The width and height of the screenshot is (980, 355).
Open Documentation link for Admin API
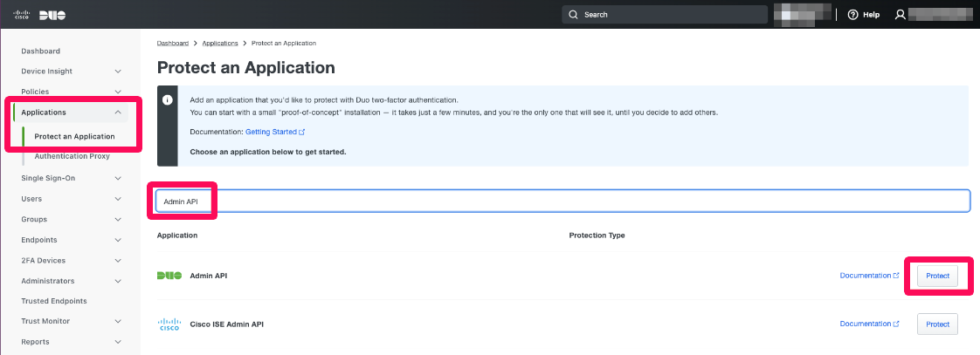point(869,275)
